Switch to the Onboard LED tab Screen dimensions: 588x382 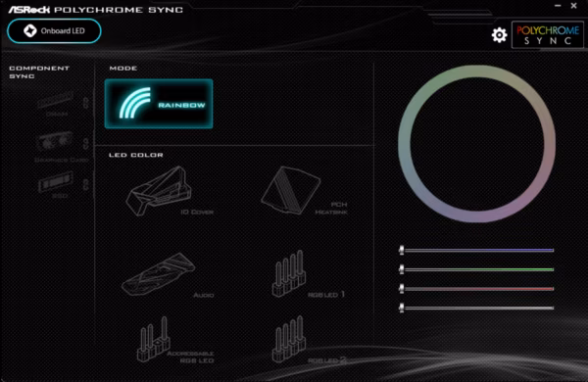click(54, 30)
